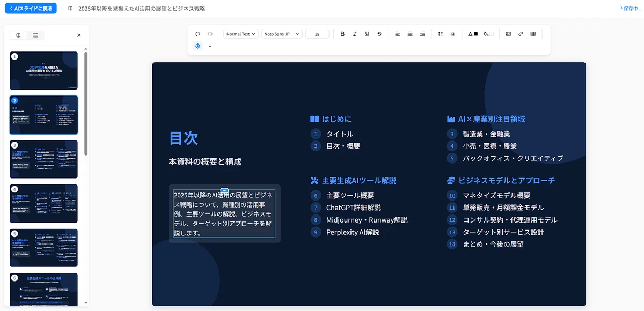Click the はじめに section heading

[336, 119]
